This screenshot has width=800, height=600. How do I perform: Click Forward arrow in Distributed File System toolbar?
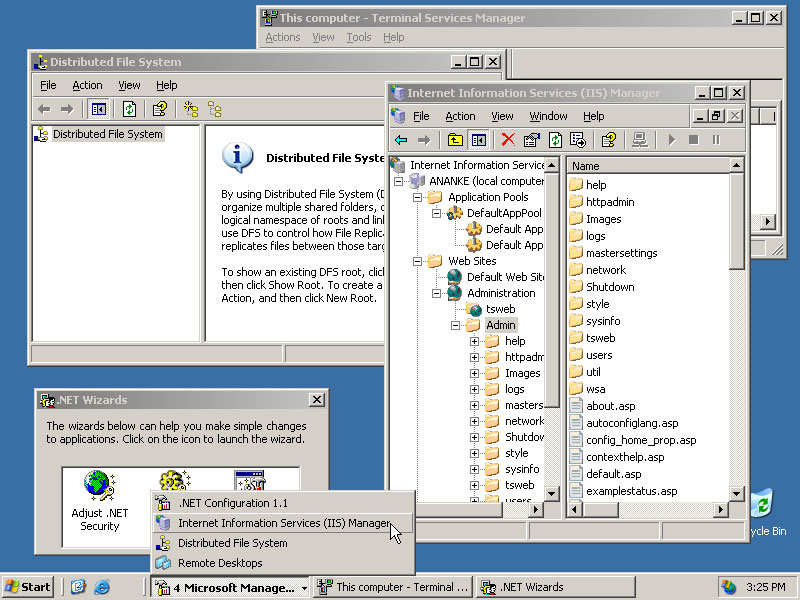point(67,109)
